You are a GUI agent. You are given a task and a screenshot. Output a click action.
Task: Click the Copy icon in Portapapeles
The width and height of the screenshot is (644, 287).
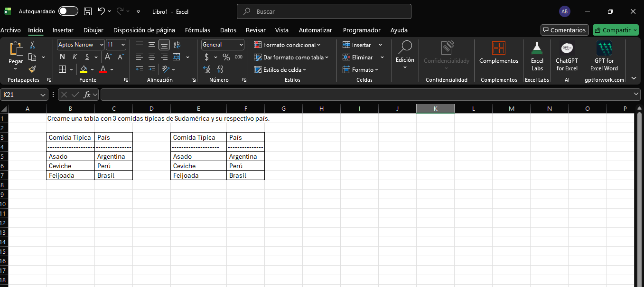32,57
